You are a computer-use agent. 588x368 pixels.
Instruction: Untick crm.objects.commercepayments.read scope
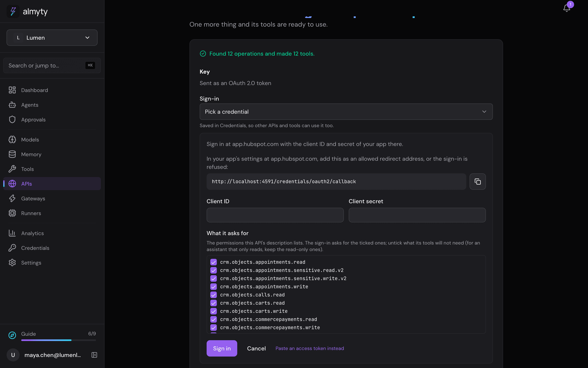coord(213,319)
